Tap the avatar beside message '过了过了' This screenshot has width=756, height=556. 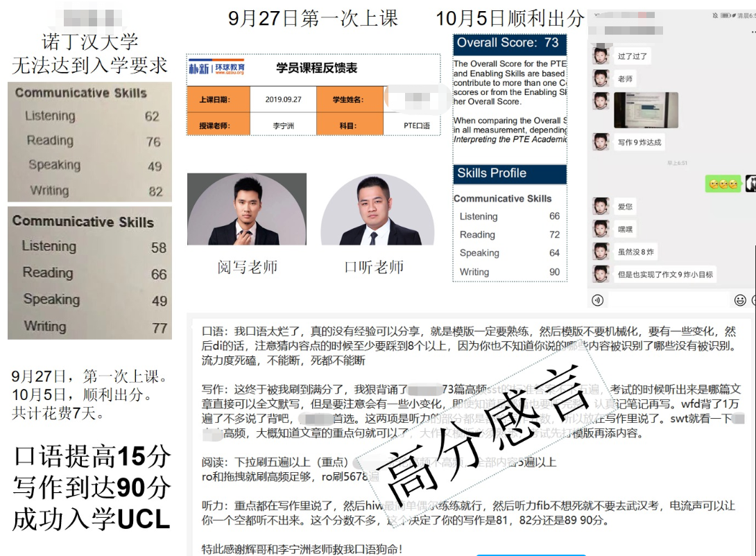point(600,56)
